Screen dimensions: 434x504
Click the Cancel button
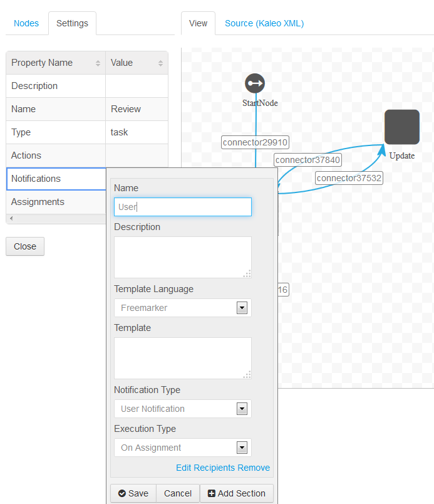(178, 493)
